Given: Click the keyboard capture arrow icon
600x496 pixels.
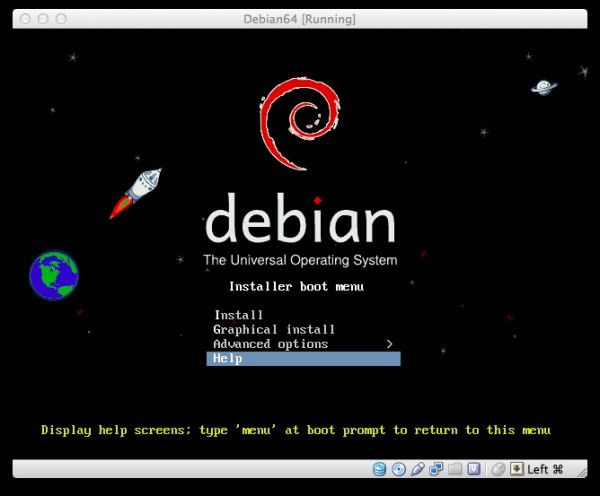Looking at the screenshot, I should pyautogui.click(x=516, y=469).
